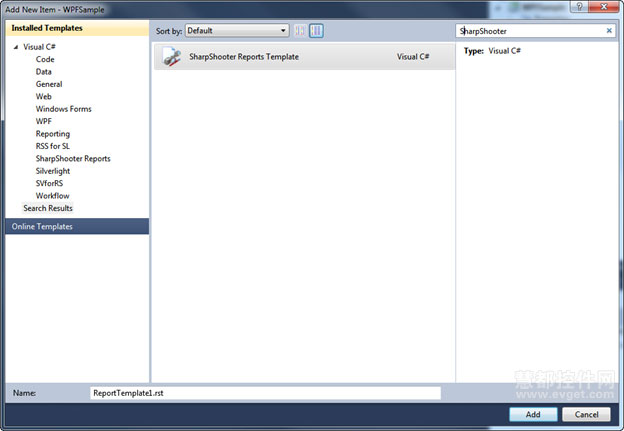This screenshot has width=624, height=431.
Task: Select the General category
Action: click(49, 84)
